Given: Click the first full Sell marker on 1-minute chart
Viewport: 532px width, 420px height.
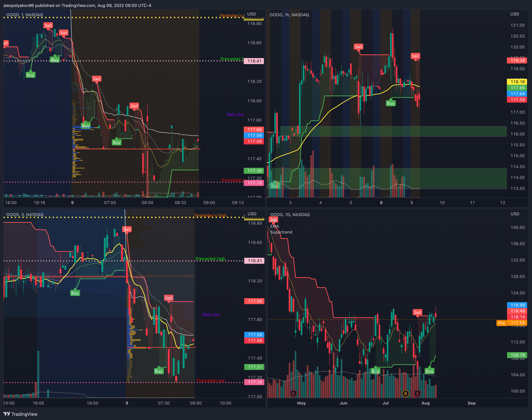Looking at the screenshot, I should pos(48,25).
